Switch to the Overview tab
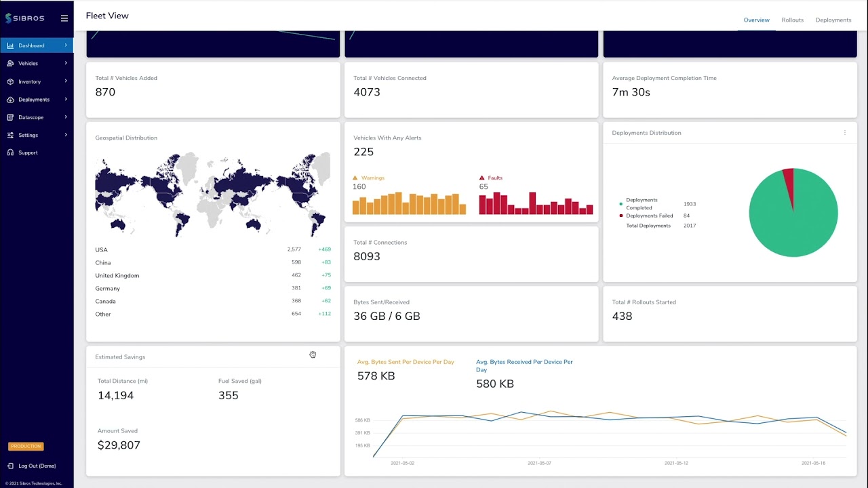868x488 pixels. [x=756, y=20]
